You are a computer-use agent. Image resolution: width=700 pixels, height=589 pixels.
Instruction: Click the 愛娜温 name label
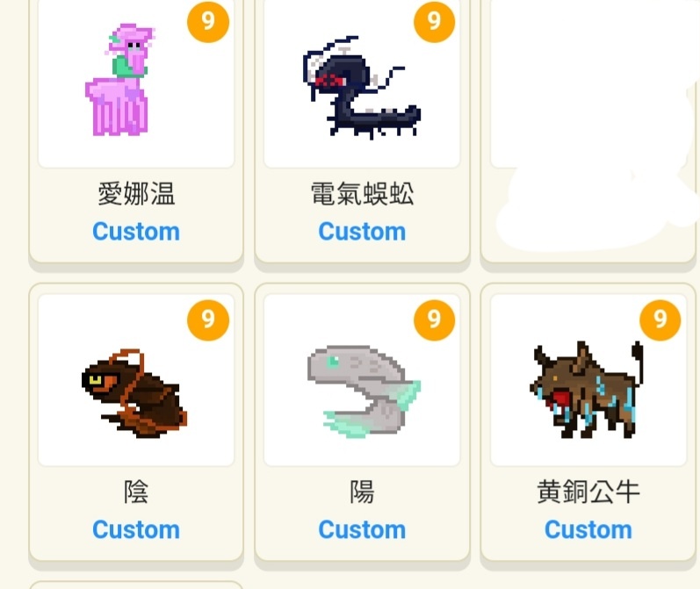click(136, 194)
